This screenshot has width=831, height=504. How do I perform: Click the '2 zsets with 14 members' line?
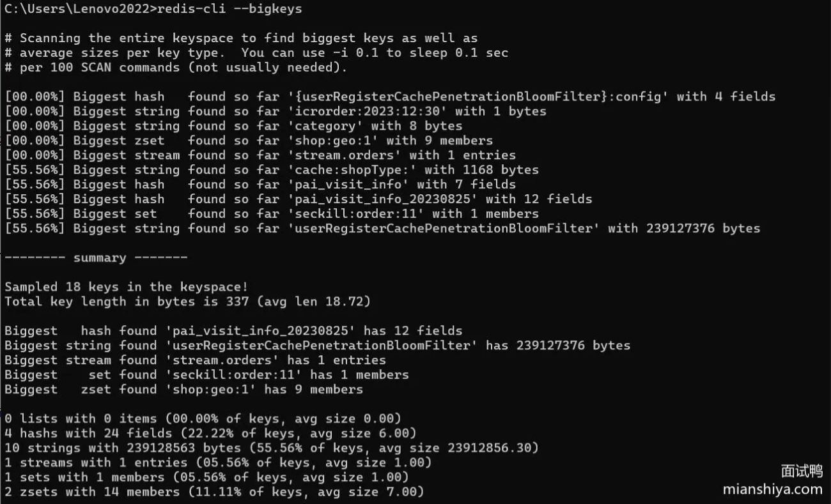(214, 492)
